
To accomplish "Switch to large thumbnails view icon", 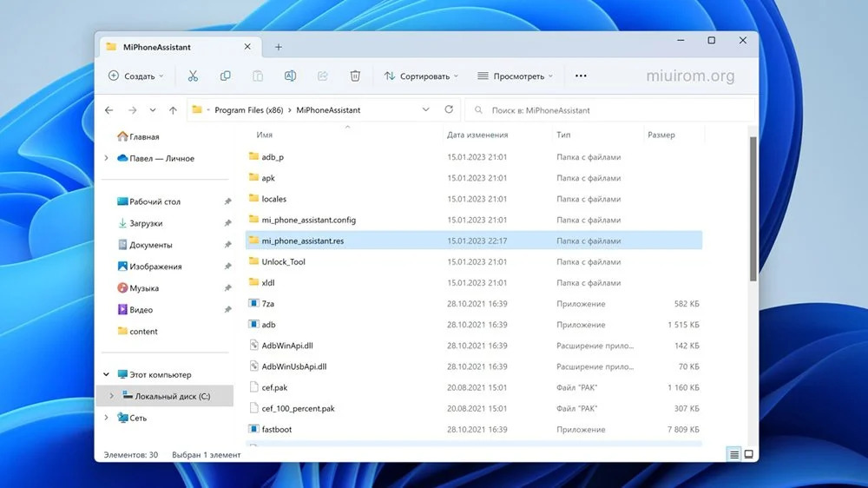I will (748, 454).
